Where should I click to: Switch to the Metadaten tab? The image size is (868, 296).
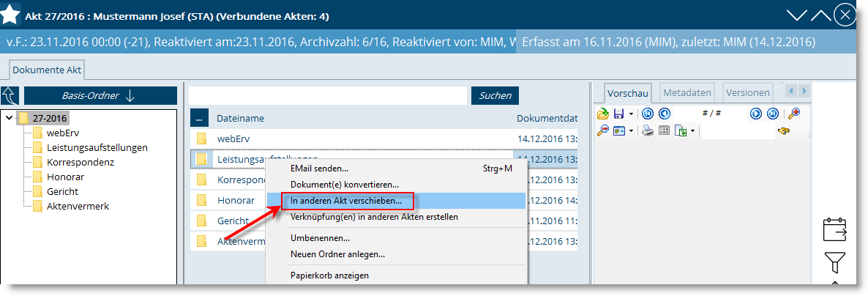687,92
